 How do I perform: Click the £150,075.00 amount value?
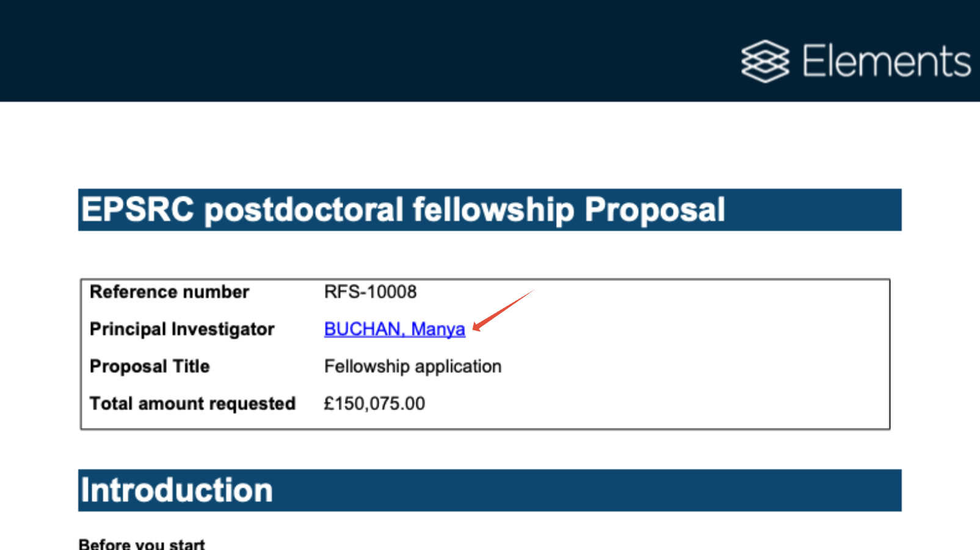click(x=374, y=403)
